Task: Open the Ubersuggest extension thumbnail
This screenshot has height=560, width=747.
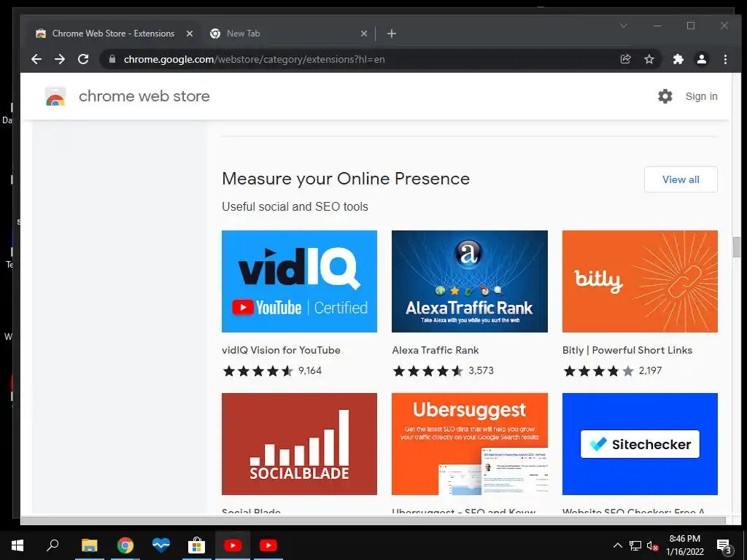Action: (x=470, y=444)
